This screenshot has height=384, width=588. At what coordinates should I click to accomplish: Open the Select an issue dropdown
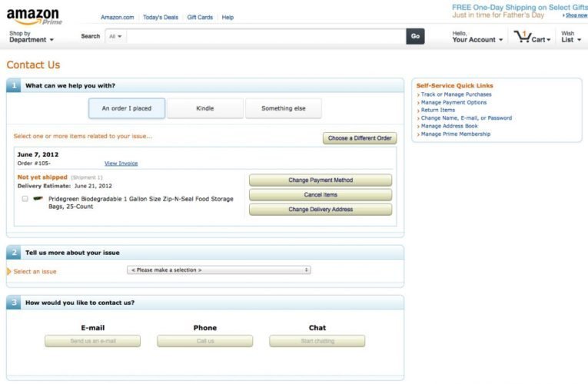pos(219,270)
